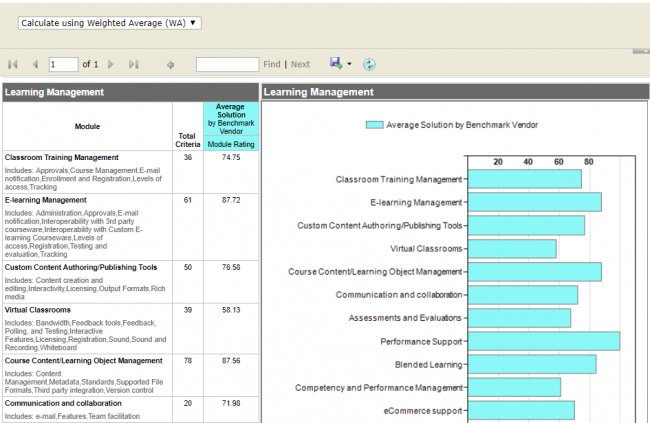Click the Module Rating column header
The image size is (650, 423).
tap(231, 144)
